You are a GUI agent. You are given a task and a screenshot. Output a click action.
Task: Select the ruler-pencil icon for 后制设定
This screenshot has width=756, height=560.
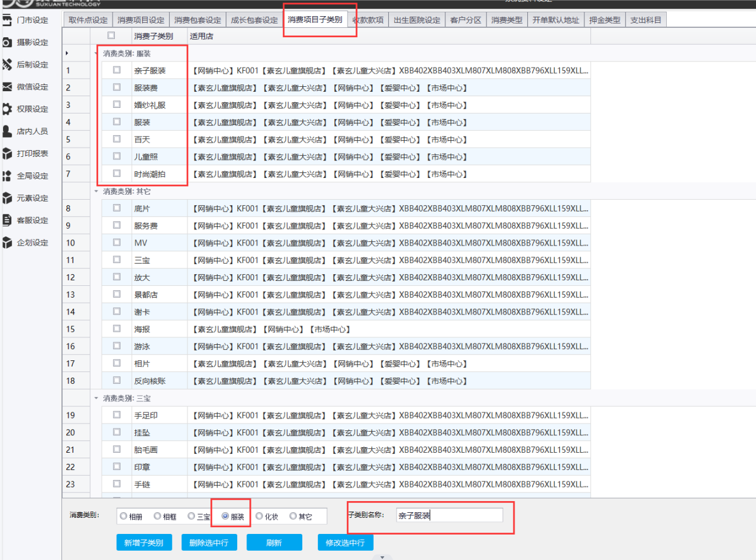click(x=7, y=64)
